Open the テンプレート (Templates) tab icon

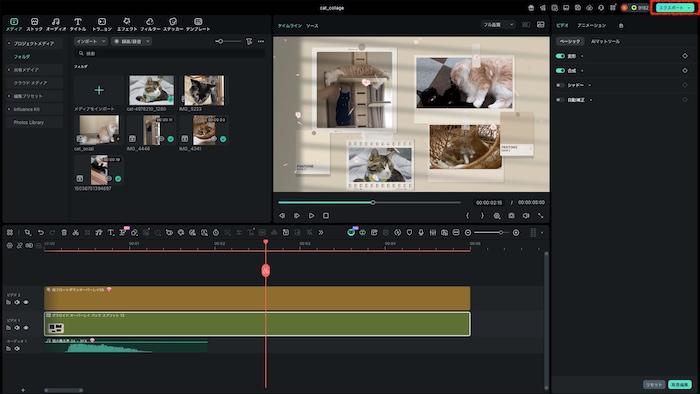198,21
